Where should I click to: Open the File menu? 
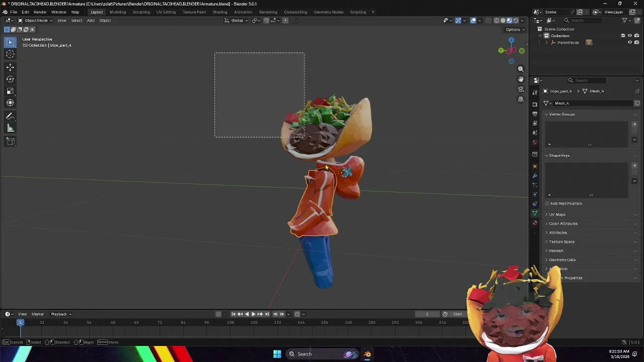click(x=14, y=12)
